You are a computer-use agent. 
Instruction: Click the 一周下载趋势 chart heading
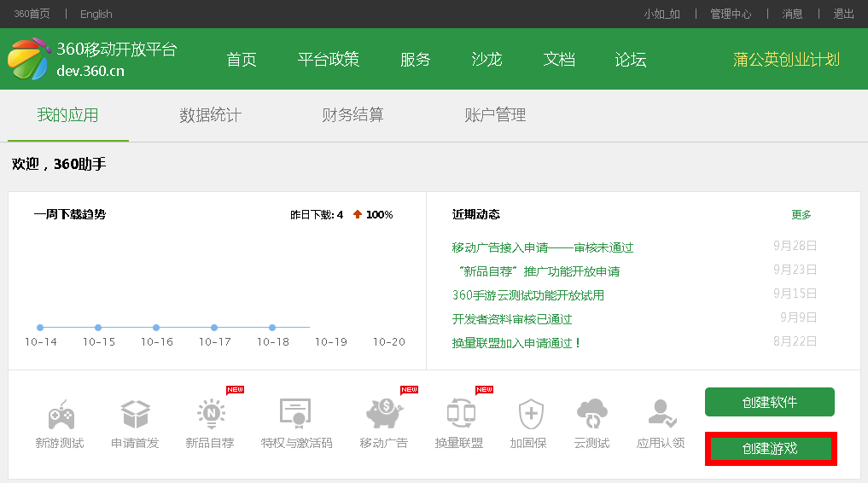pyautogui.click(x=70, y=214)
